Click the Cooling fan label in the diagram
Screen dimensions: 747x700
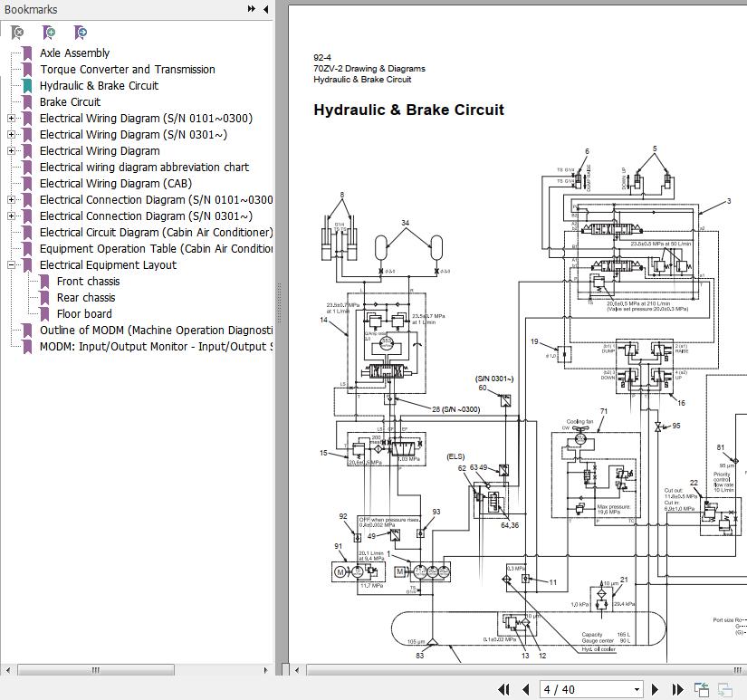579,421
